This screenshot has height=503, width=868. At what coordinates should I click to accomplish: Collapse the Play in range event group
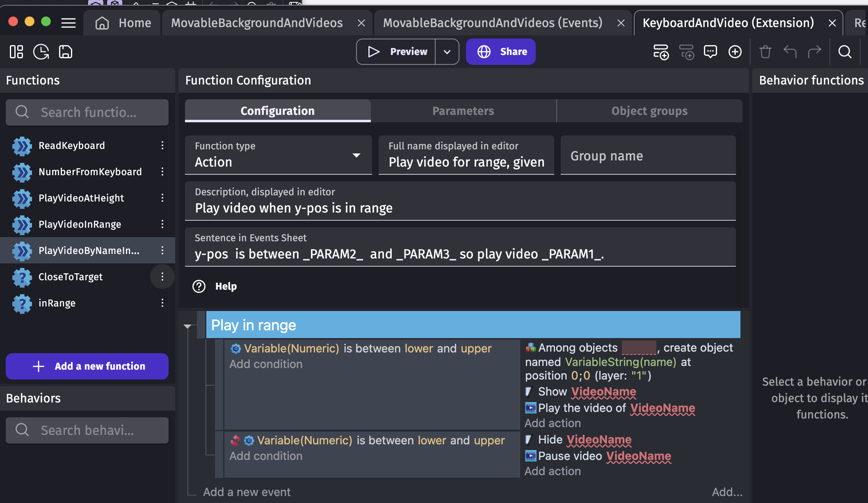coord(187,326)
